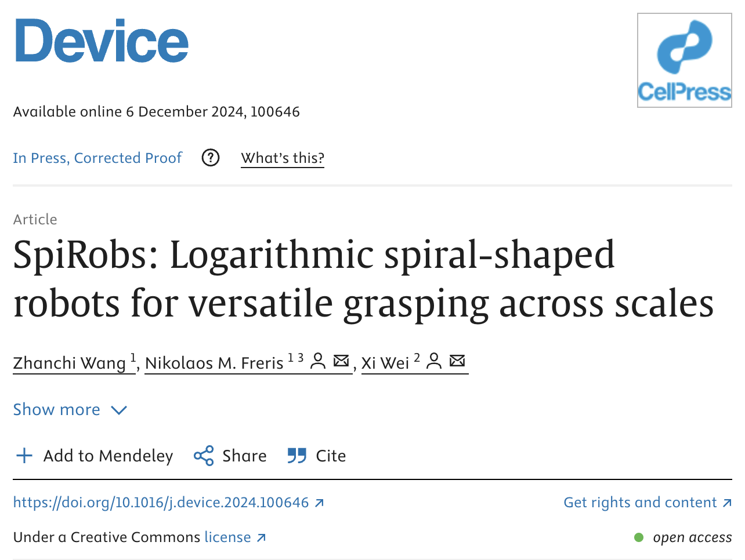The width and height of the screenshot is (745, 560).
Task: Open the DOI link 10.1016/j.device.2024.100646
Action: click(x=161, y=503)
